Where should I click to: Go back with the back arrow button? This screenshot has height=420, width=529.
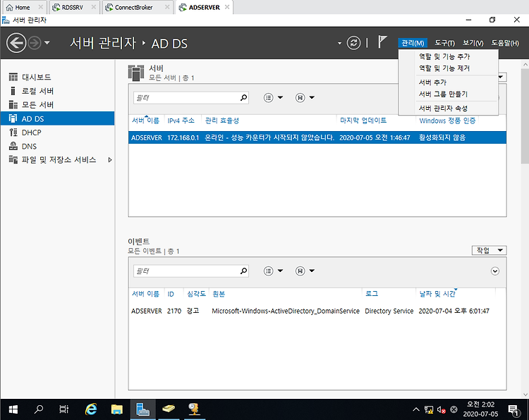click(x=16, y=43)
